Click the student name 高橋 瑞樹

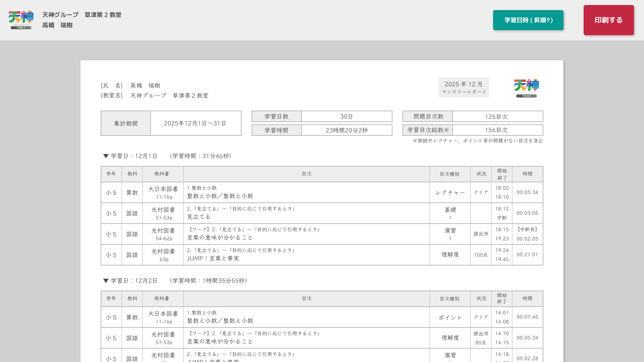click(57, 25)
